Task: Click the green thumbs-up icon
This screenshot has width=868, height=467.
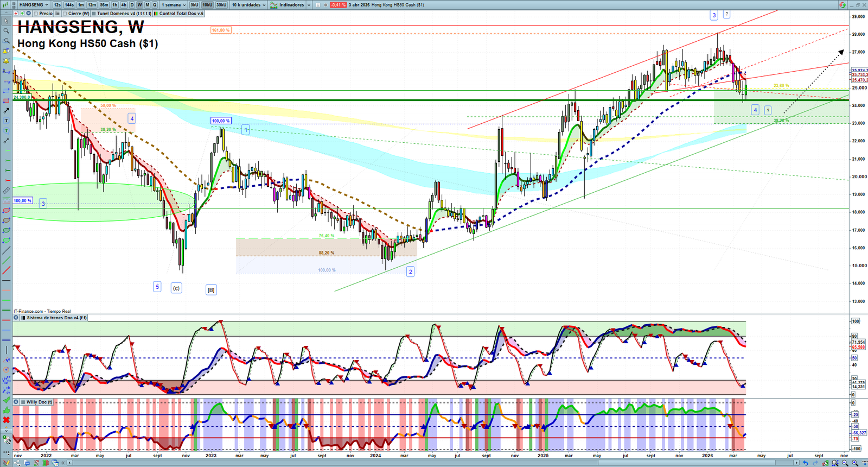Action: (x=6, y=410)
